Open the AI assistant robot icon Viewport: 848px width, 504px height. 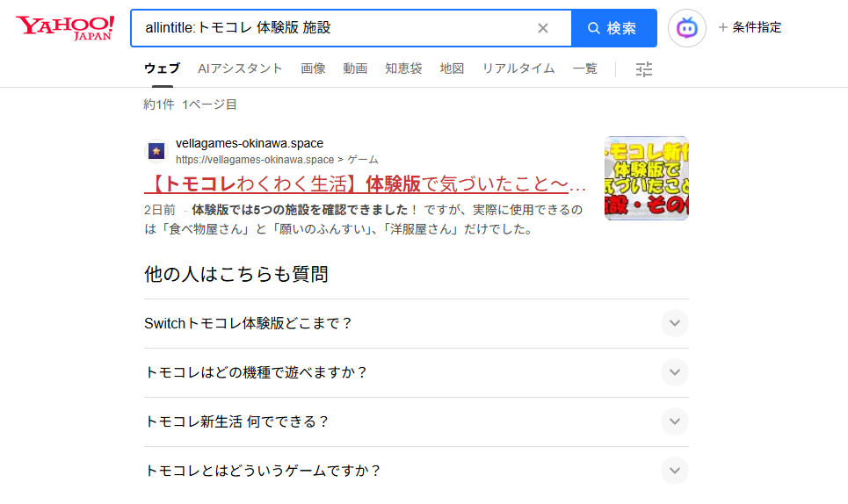[686, 28]
